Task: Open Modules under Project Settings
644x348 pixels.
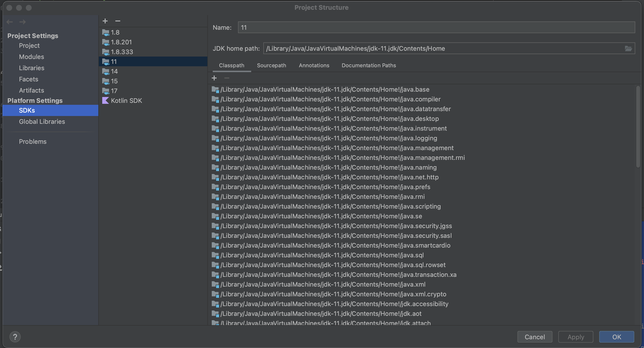Action: (31, 57)
